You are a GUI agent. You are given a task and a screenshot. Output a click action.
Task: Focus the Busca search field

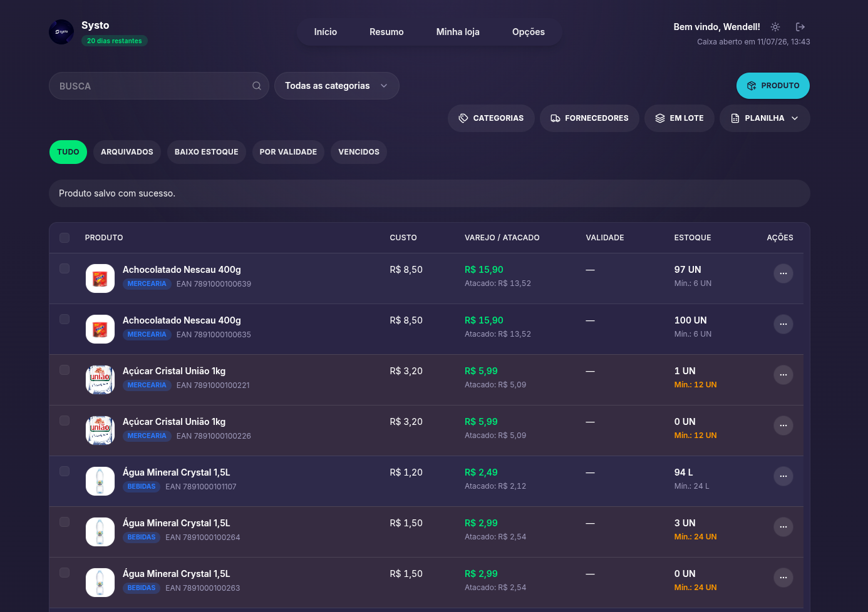[x=159, y=86]
